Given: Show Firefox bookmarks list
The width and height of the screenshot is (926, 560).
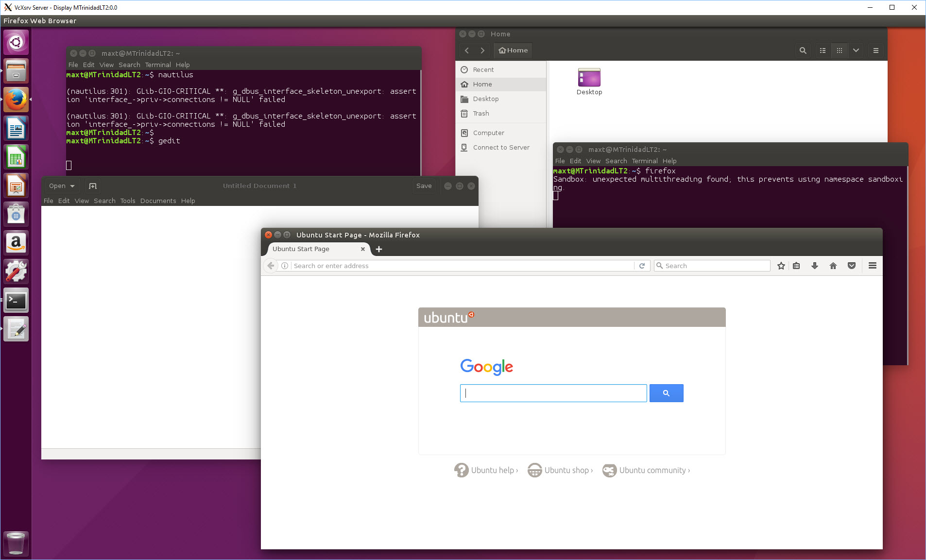Looking at the screenshot, I should [x=796, y=266].
